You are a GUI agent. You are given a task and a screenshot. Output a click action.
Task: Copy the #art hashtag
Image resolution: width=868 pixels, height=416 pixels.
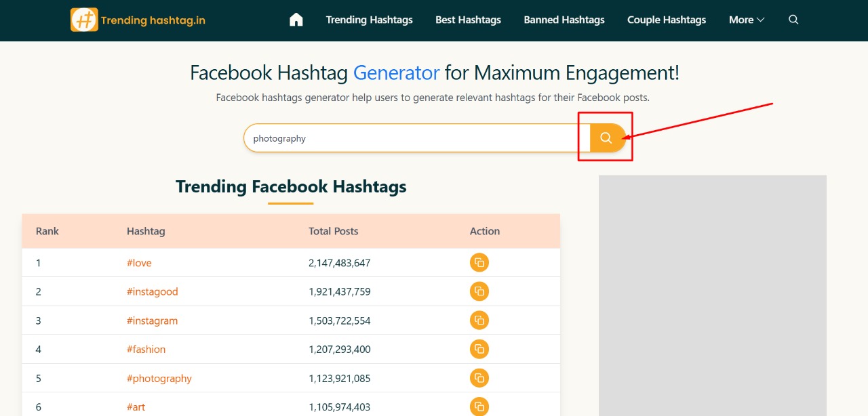tap(479, 407)
